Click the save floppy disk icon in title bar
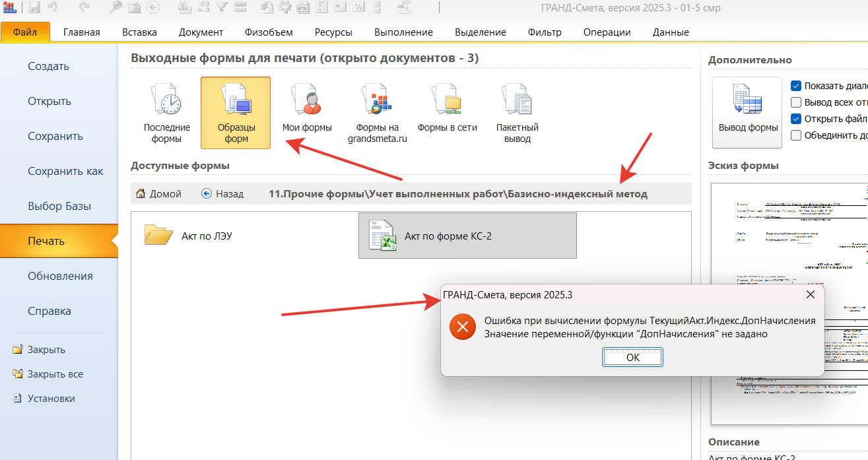 click(x=34, y=8)
